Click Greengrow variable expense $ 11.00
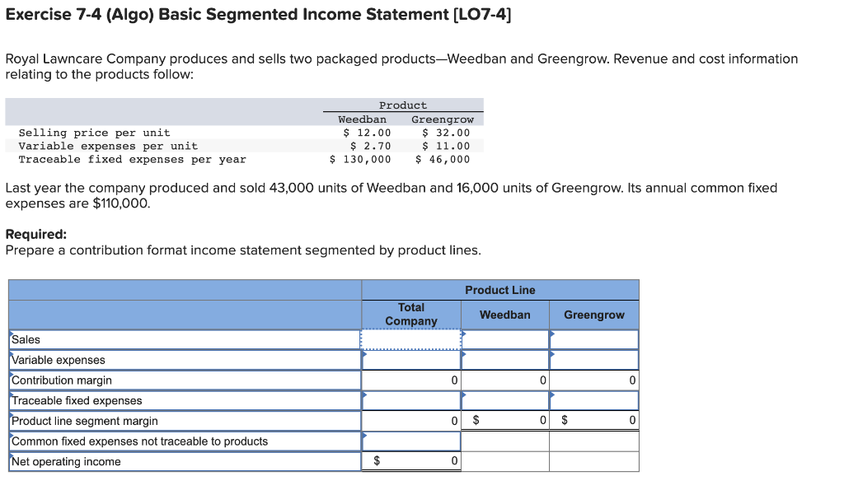Screen dimensions: 844x504 click(x=446, y=146)
